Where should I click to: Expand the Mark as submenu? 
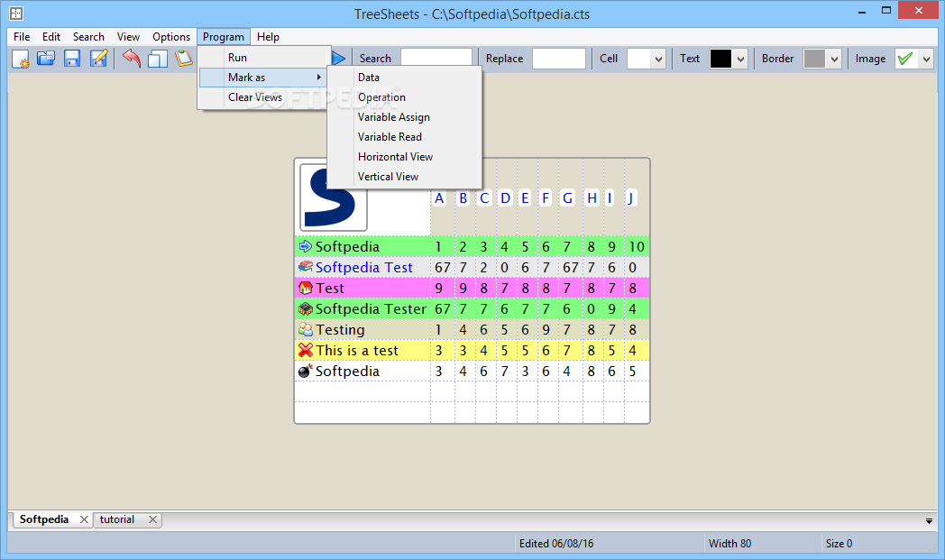263,78
